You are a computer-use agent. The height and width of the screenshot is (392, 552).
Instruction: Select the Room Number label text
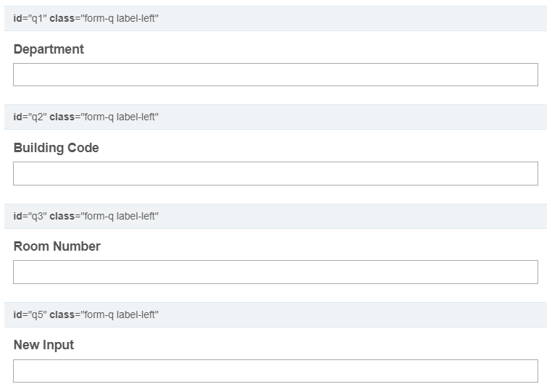pyautogui.click(x=57, y=246)
